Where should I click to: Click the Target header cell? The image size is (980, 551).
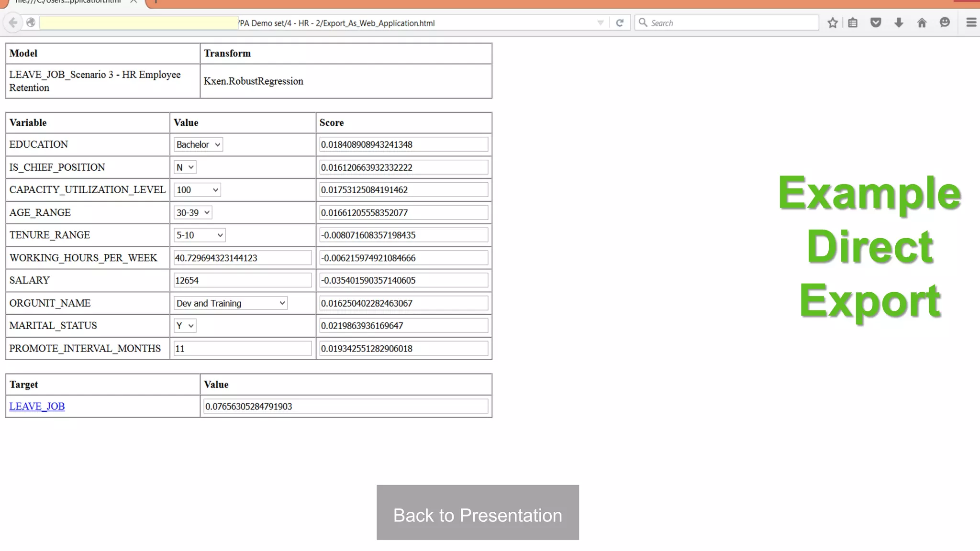point(103,385)
